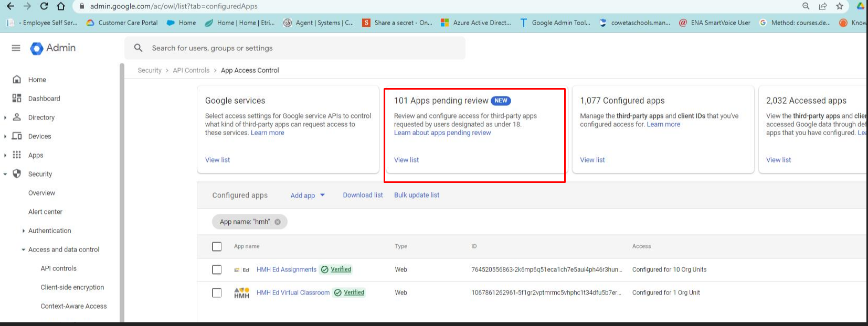This screenshot has height=326, width=868.
Task: Open Azure Active Directory bookmark
Action: click(476, 23)
